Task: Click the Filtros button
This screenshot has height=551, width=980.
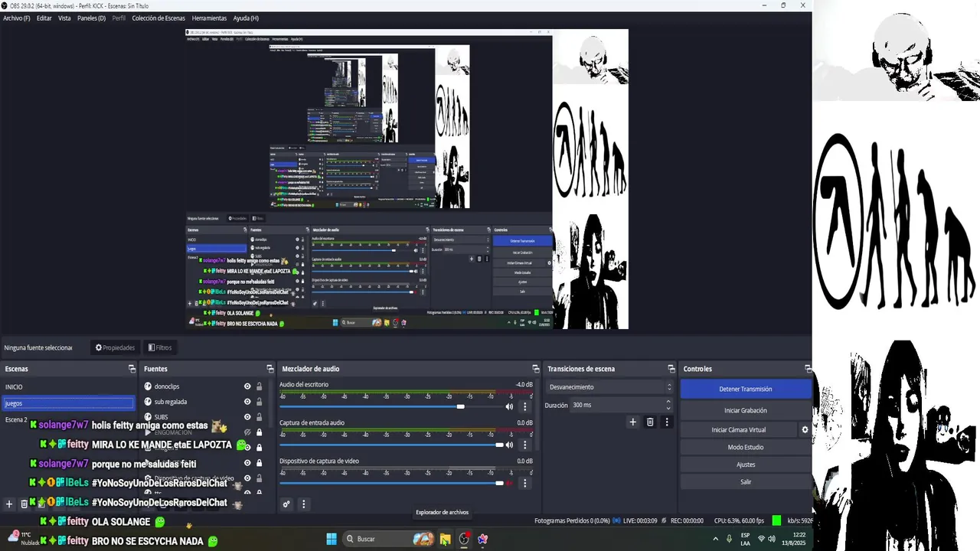Action: (160, 347)
